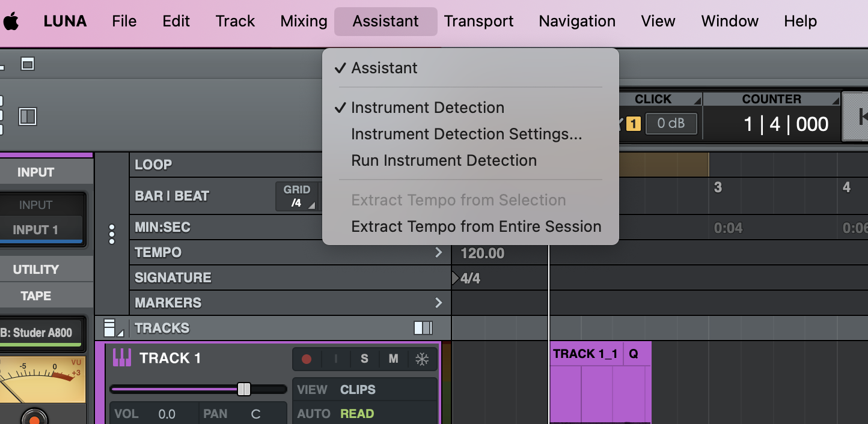Open the three-dot ruler options menu
The image size is (868, 424).
(x=112, y=234)
